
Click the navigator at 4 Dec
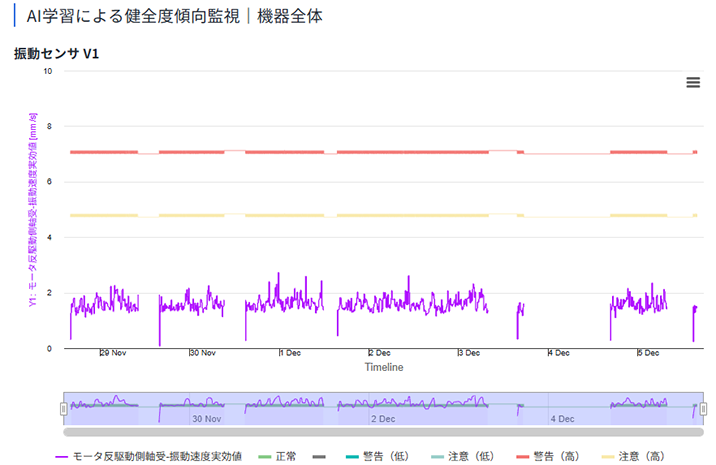tap(561, 418)
